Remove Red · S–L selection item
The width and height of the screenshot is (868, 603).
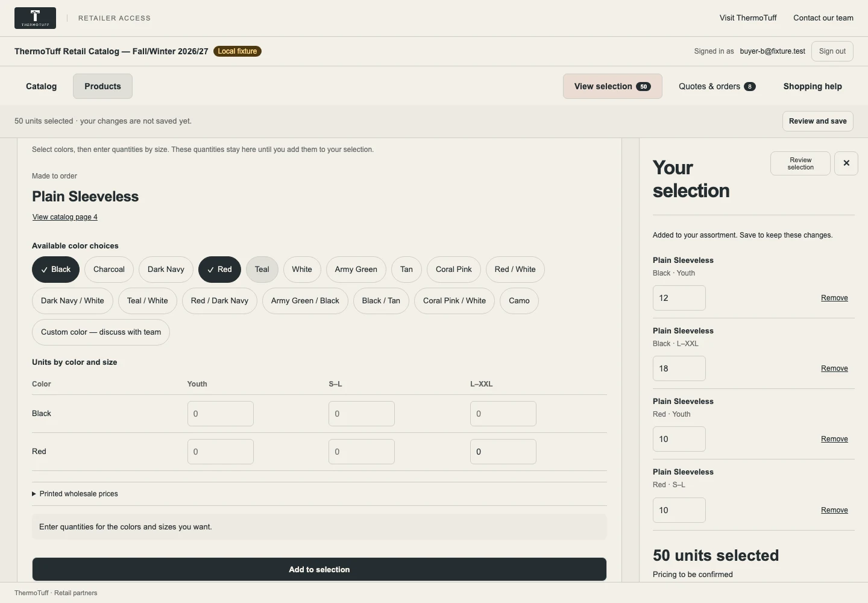tap(834, 510)
